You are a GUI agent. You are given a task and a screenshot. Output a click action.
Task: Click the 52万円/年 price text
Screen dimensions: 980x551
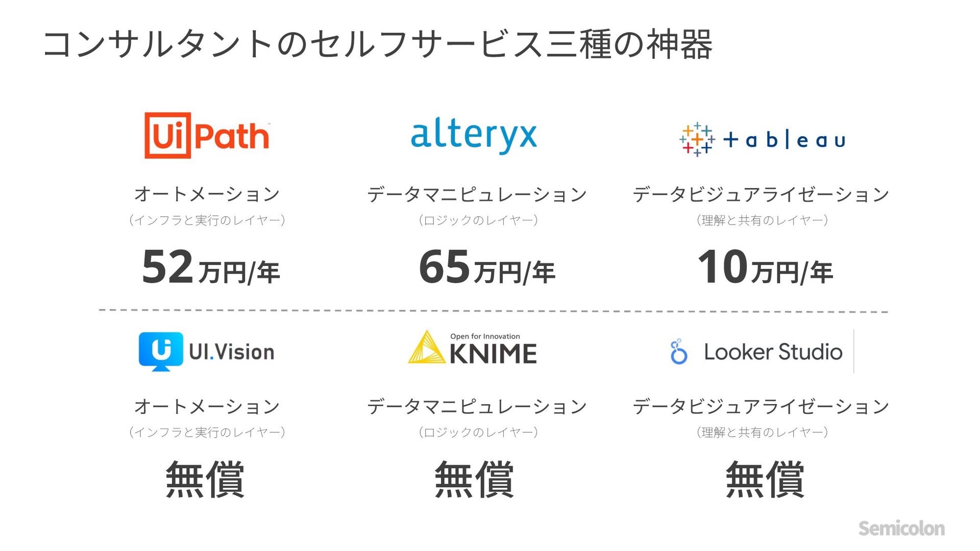pos(211,268)
